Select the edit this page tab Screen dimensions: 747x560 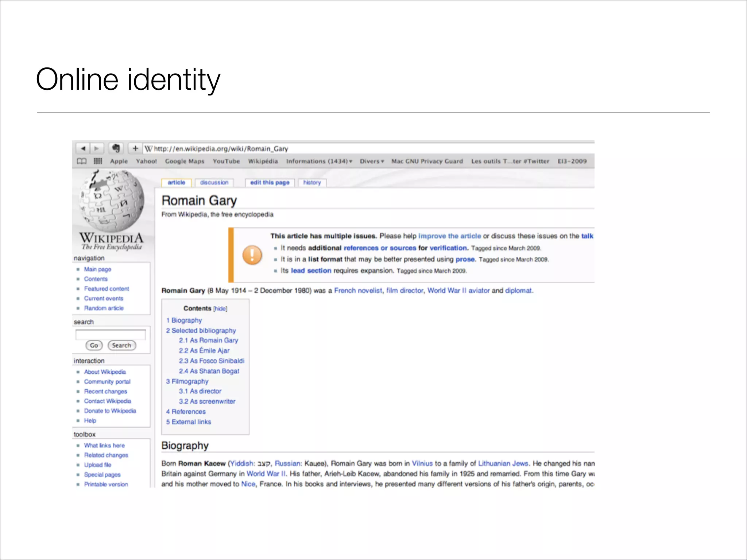coord(270,182)
